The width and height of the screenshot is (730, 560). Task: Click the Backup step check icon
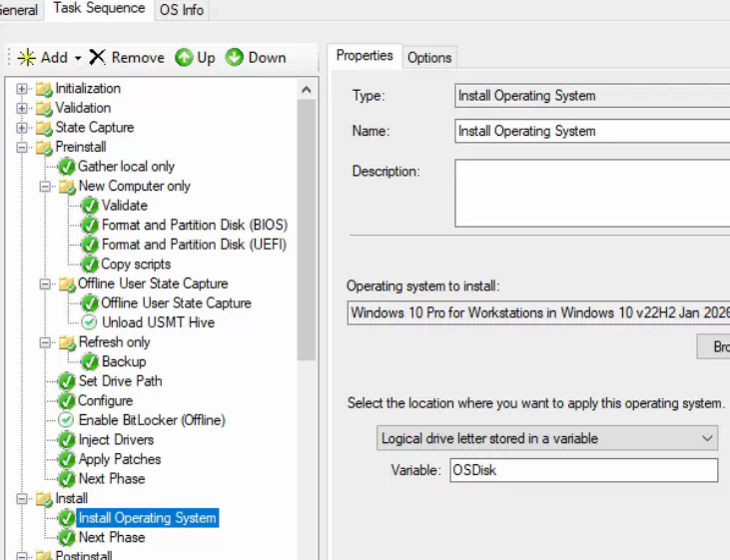coord(90,361)
